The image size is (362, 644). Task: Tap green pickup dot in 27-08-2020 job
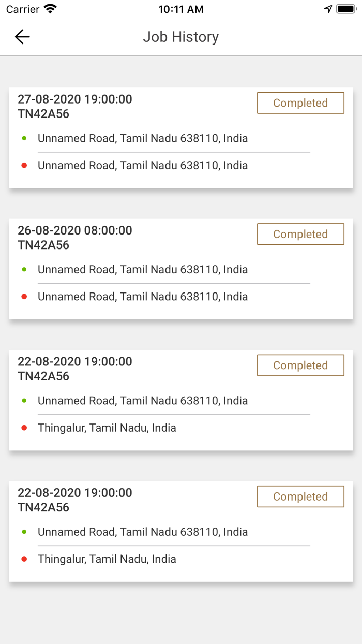click(x=24, y=138)
